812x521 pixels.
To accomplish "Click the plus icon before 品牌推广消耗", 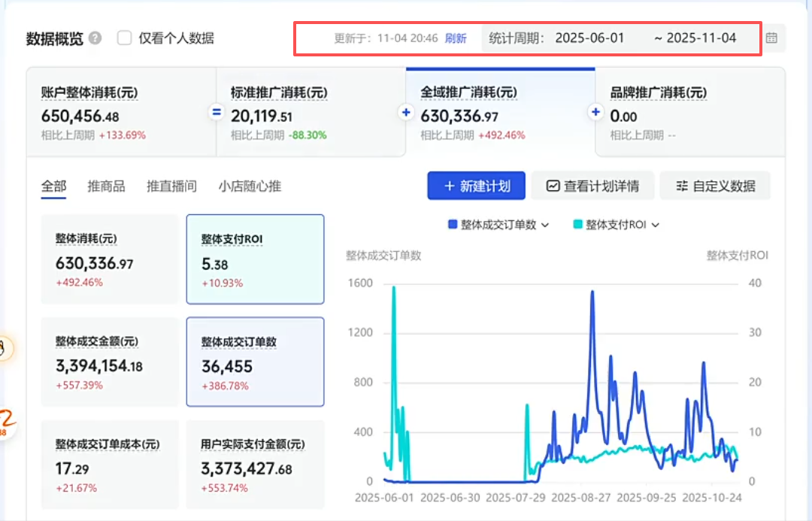I will pyautogui.click(x=595, y=113).
